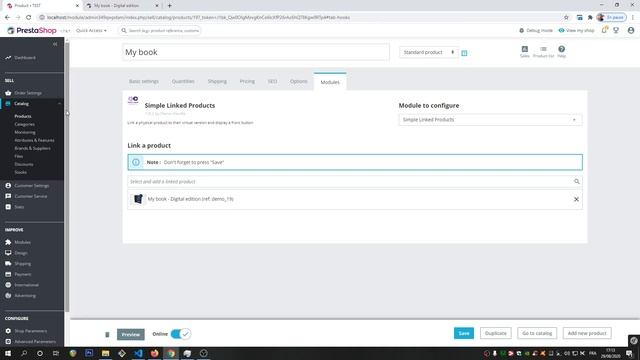This screenshot has height=360, width=640.
Task: Open the Module to configure dropdown
Action: coord(490,120)
